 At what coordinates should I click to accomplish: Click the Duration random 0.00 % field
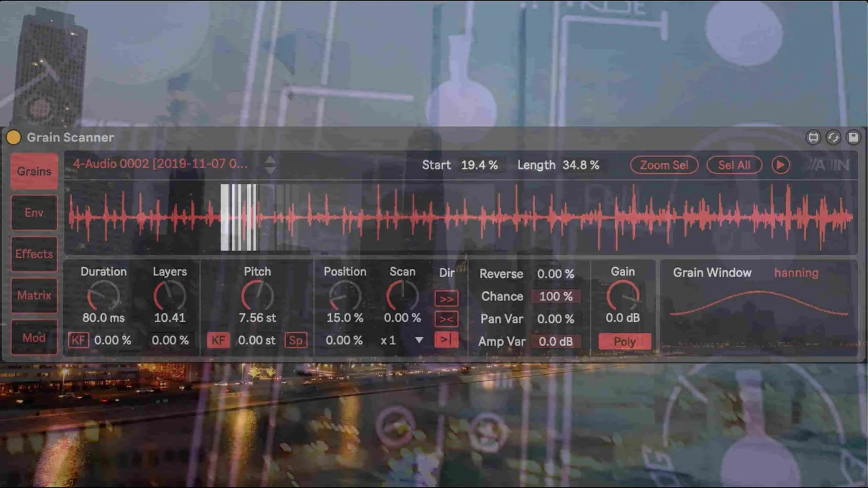pos(113,340)
